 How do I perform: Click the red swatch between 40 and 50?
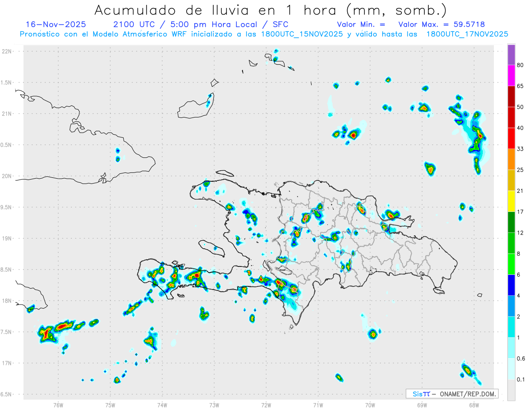point(511,117)
